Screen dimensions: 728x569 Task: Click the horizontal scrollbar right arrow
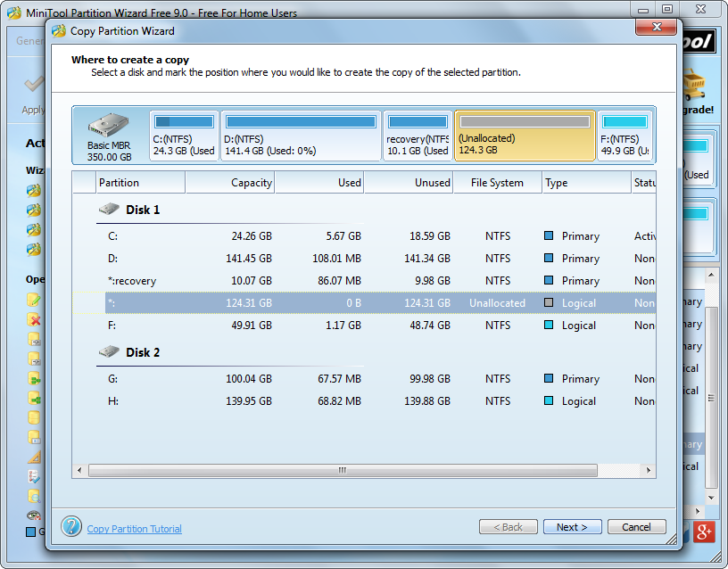coord(649,470)
